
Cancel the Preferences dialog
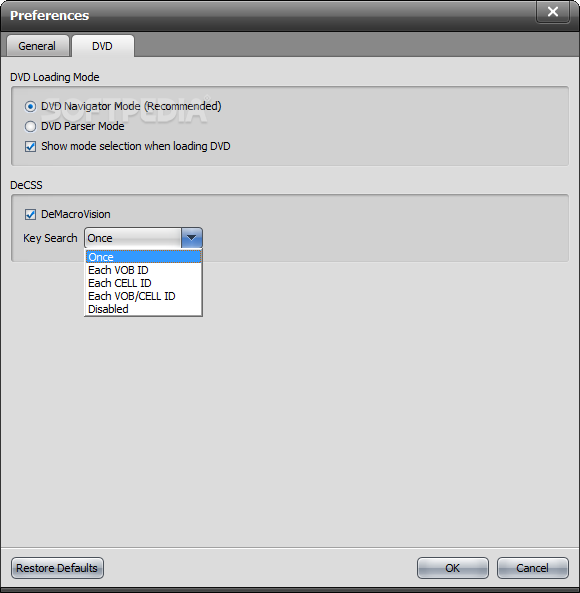(x=532, y=568)
